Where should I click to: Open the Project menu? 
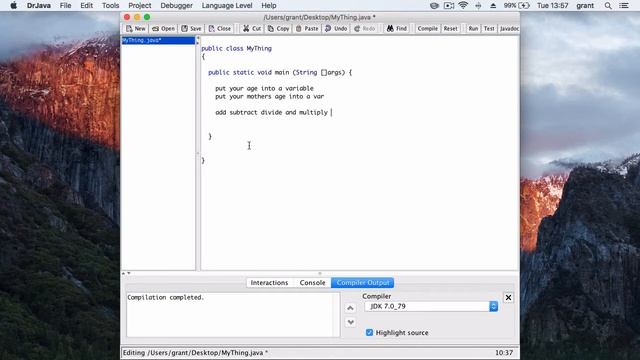coord(140,5)
